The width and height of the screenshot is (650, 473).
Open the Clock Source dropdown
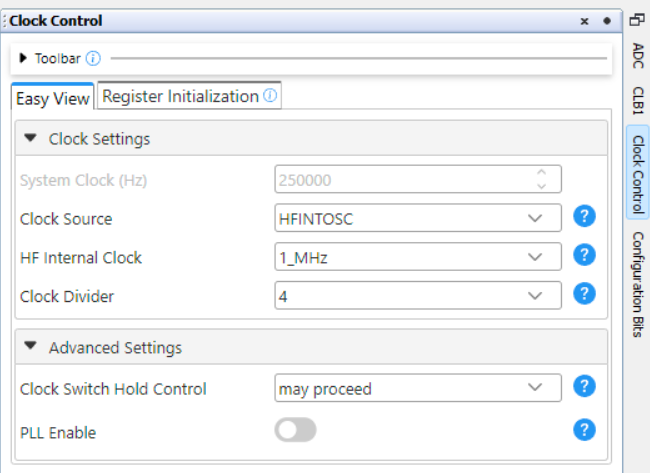418,218
